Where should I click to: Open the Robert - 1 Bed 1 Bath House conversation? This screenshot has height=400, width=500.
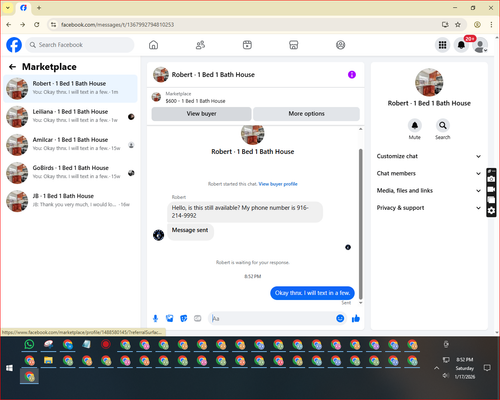(70, 88)
